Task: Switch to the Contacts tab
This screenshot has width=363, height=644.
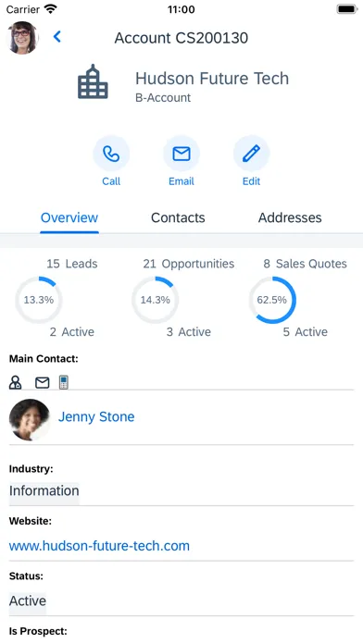Action: 178,217
